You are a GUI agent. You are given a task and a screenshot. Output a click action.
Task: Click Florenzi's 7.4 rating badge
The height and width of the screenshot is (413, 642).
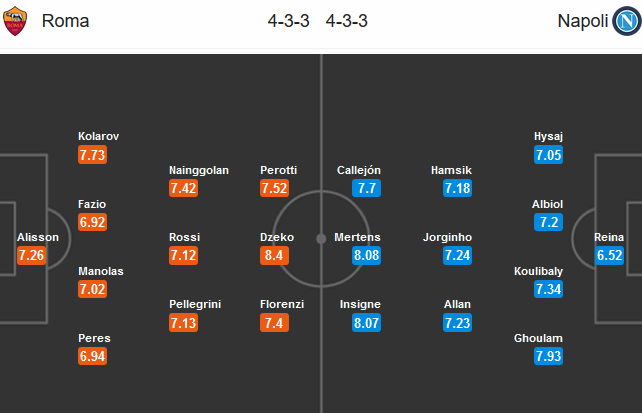(274, 323)
